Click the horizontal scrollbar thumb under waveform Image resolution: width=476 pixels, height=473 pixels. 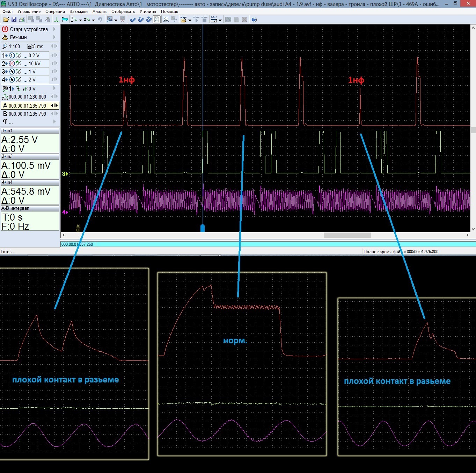coord(347,235)
